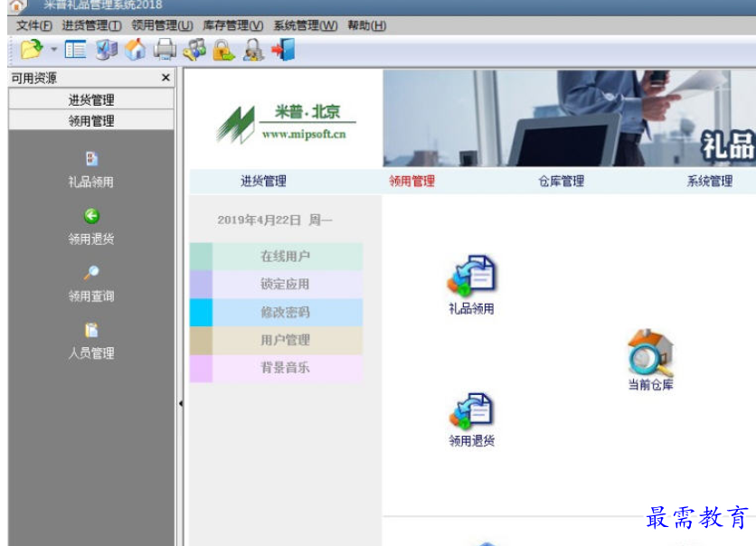Click the magnifier 领用查询 sidebar icon
Screen dimensions: 756x546
click(x=91, y=284)
